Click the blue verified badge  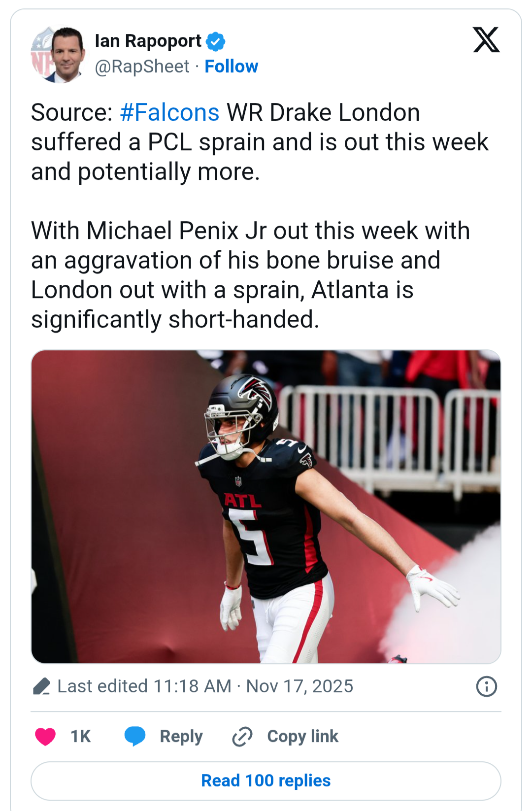pos(215,41)
